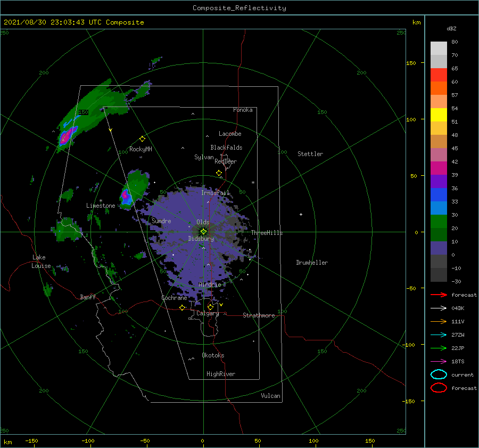Select the cyan 27ZW arrow icon
Viewport: 479px width, 448px height.
click(x=439, y=335)
